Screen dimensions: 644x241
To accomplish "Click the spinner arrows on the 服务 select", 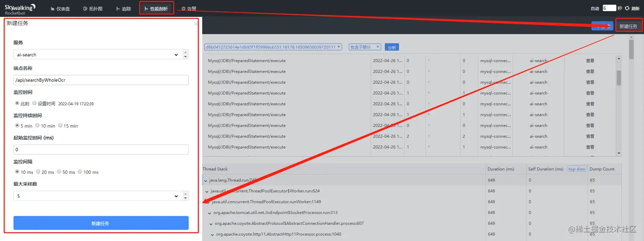I will tap(185, 55).
